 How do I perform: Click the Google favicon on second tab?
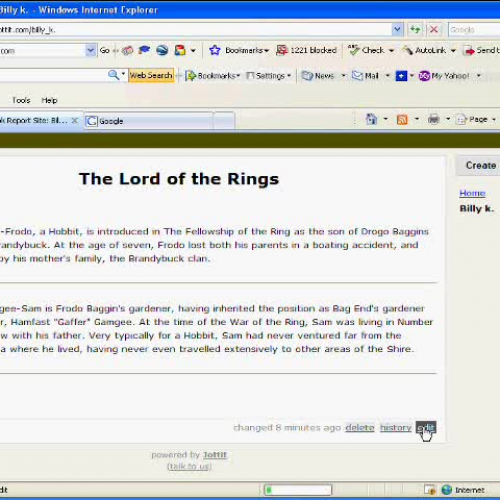pos(92,121)
